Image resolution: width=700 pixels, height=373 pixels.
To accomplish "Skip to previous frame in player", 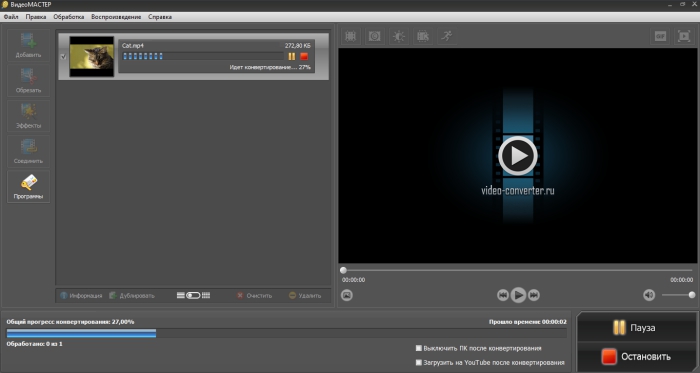I will click(x=503, y=295).
